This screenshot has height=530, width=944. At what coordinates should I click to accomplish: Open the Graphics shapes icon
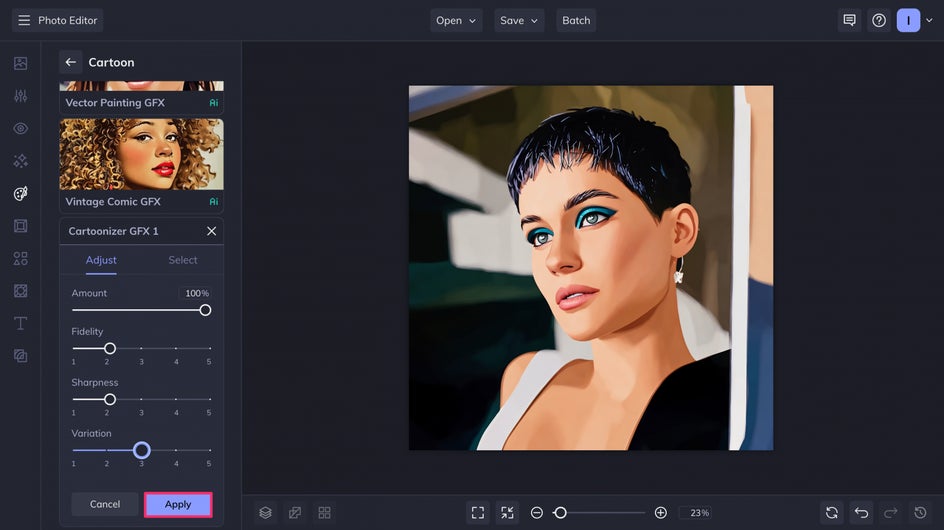click(20, 258)
